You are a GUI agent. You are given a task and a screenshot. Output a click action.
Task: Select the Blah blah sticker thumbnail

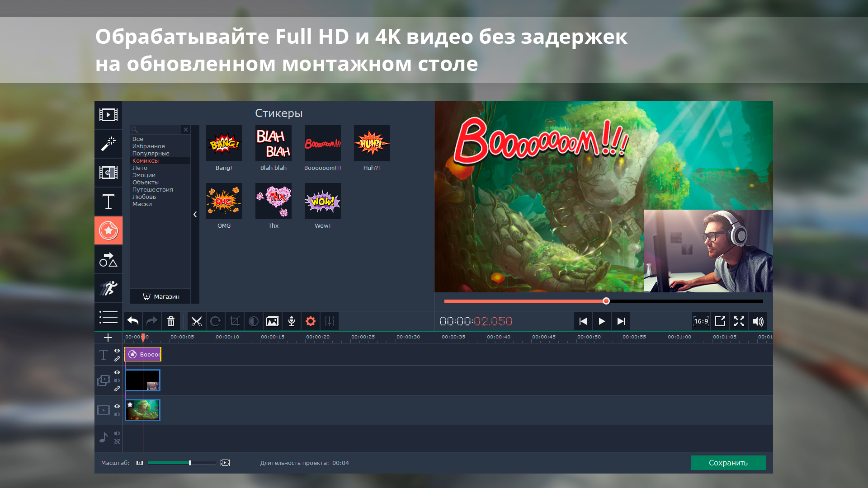pyautogui.click(x=274, y=143)
